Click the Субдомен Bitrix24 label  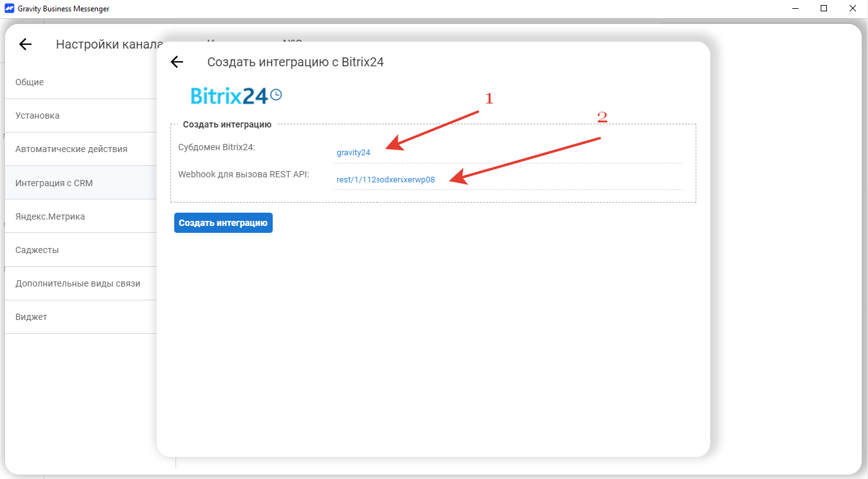[217, 147]
